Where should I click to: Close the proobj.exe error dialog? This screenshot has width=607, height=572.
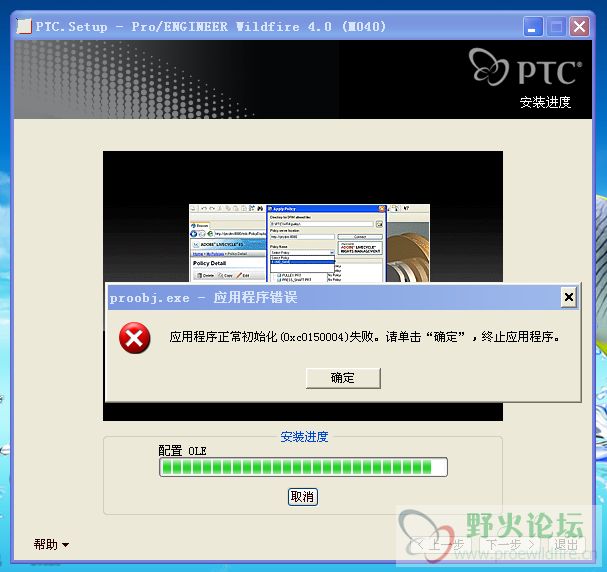click(569, 297)
